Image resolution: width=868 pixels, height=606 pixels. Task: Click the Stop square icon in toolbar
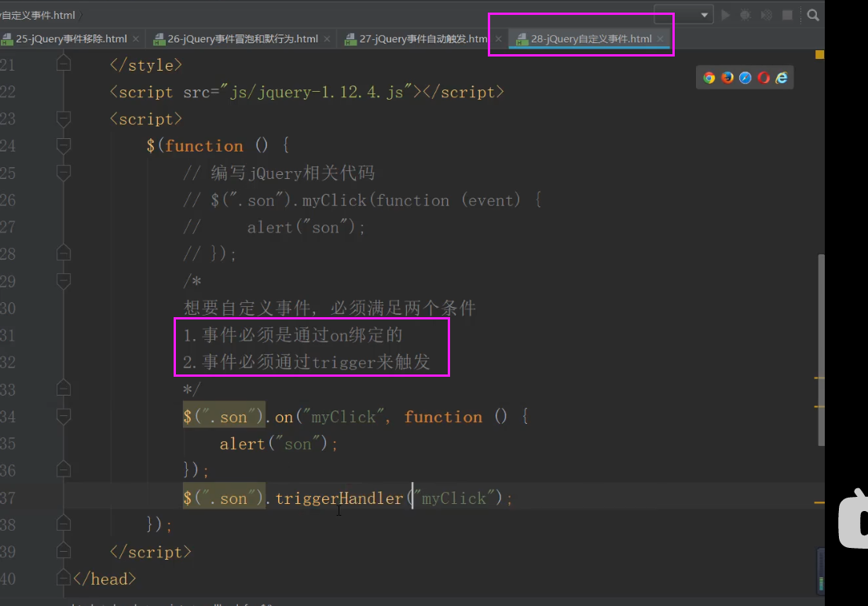click(x=787, y=15)
